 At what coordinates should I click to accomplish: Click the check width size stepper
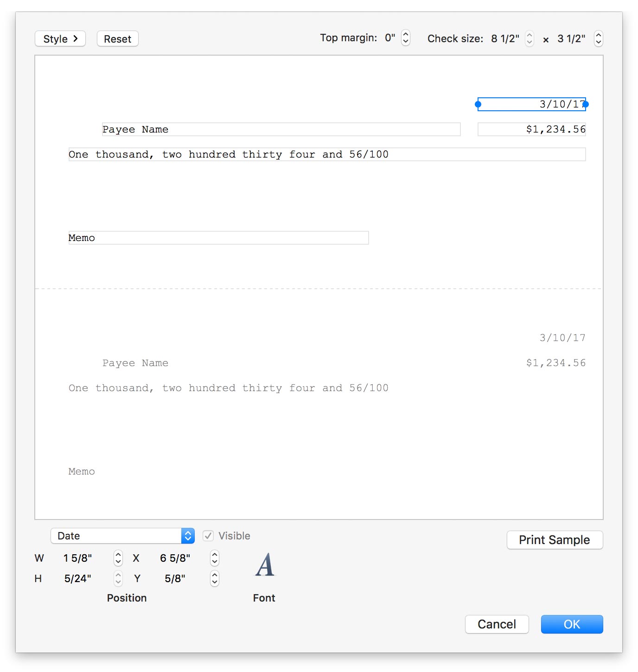[x=530, y=38]
